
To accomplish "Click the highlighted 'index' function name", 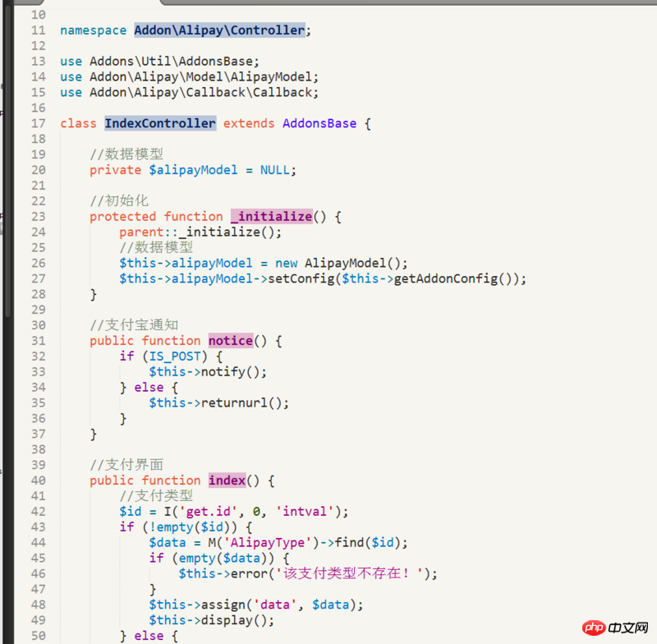I will (x=227, y=481).
